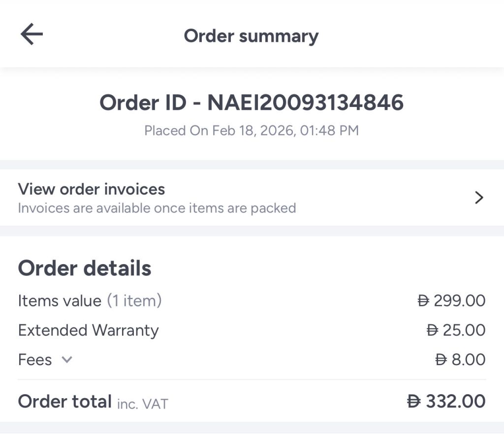The width and height of the screenshot is (504, 441).
Task: Open the View order invoices chevron
Action: [x=478, y=198]
